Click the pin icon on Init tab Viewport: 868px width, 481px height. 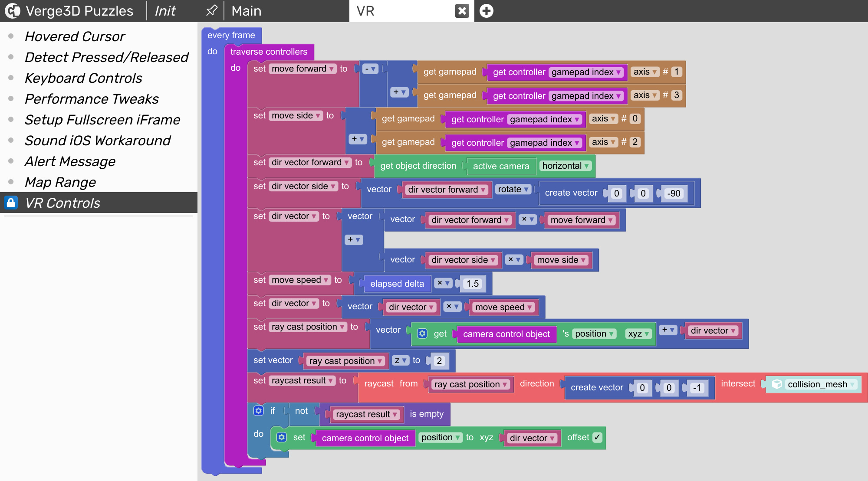211,10
